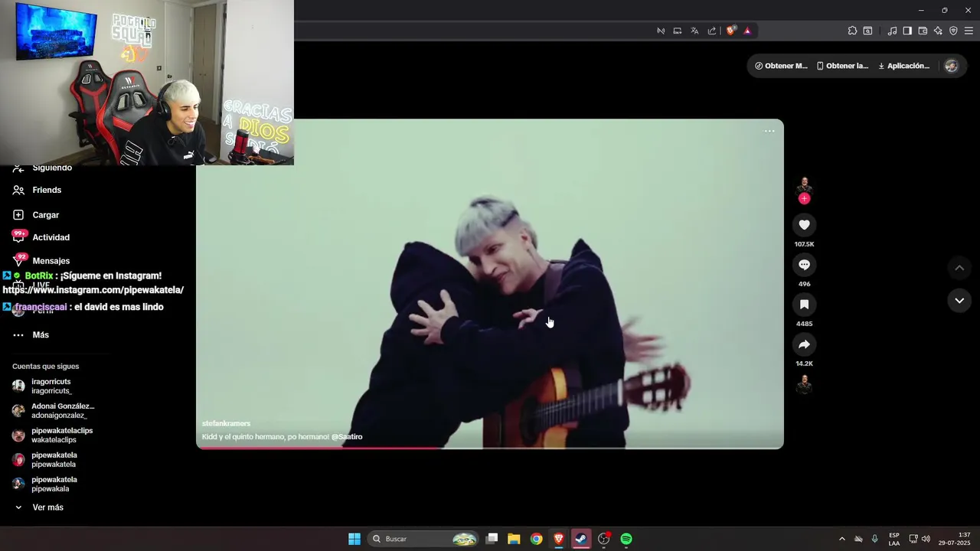Viewport: 980px width, 551px height.
Task: Go to previous video arrow
Action: pos(959,268)
